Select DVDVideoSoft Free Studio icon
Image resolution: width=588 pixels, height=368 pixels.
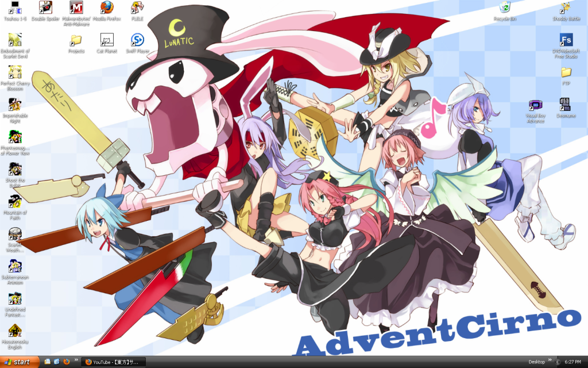point(566,46)
